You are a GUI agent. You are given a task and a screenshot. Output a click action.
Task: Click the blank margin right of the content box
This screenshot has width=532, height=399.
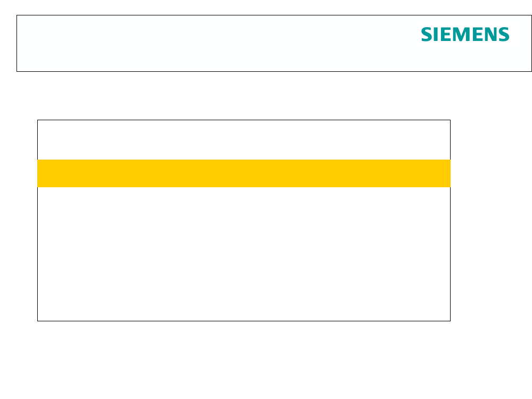(x=491, y=221)
